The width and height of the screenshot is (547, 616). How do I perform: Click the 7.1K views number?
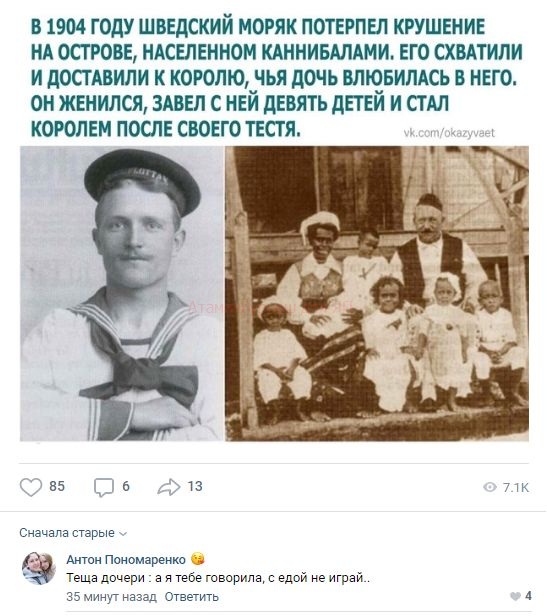click(516, 488)
